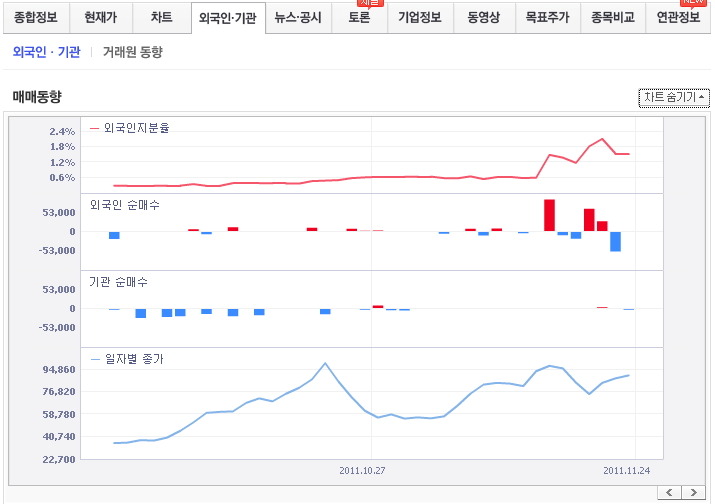This screenshot has height=504, width=715.
Task: Switch to the 동영상 tab
Action: [x=483, y=18]
